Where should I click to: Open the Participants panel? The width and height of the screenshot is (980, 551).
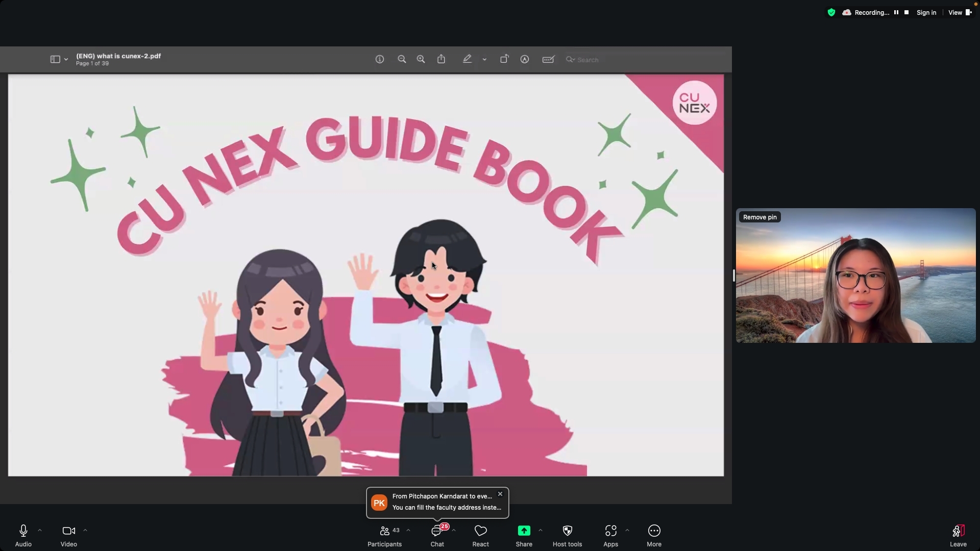384,531
